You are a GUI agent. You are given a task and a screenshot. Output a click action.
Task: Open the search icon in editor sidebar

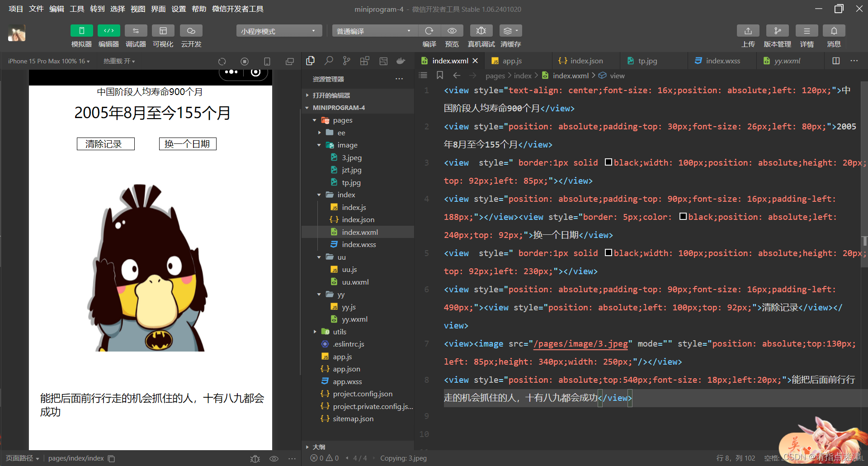(329, 61)
